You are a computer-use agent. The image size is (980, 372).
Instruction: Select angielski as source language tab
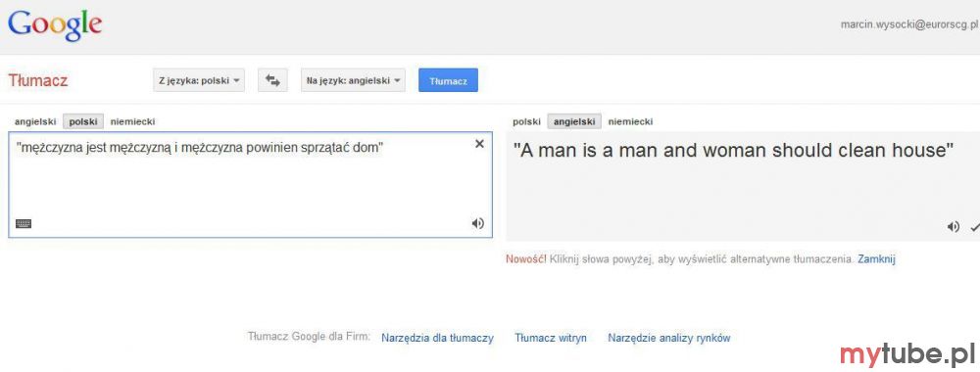pyautogui.click(x=35, y=121)
